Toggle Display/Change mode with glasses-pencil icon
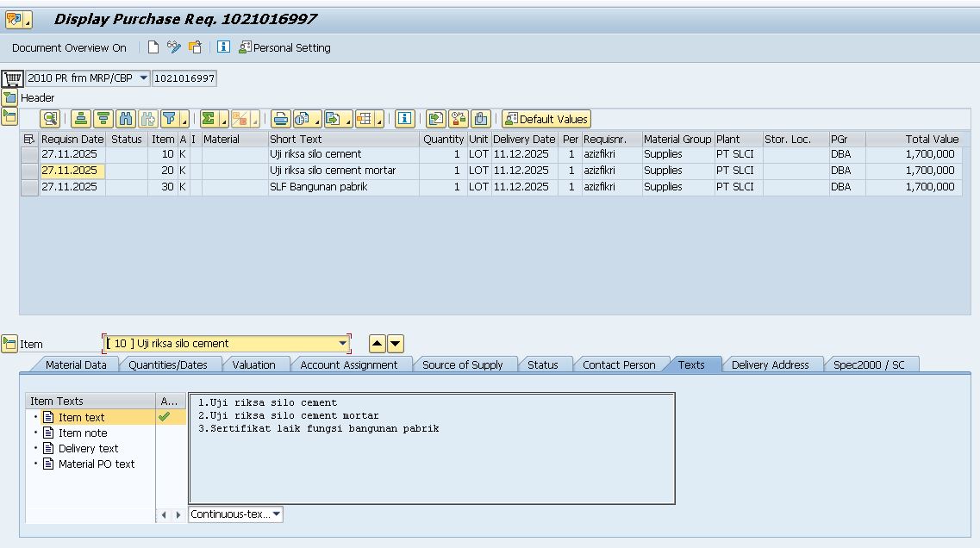 coord(174,47)
